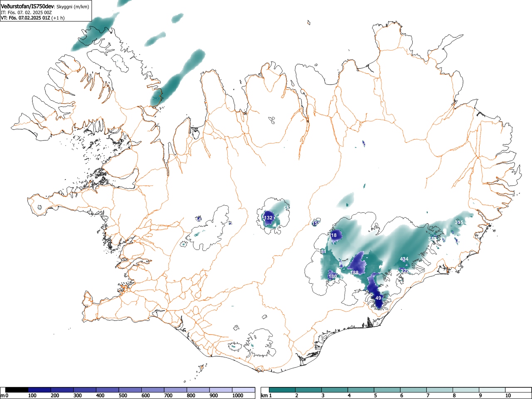Image resolution: width=532 pixels, height=399 pixels.
Task: Click the '700' tick on metre scale
Action: pos(168,396)
